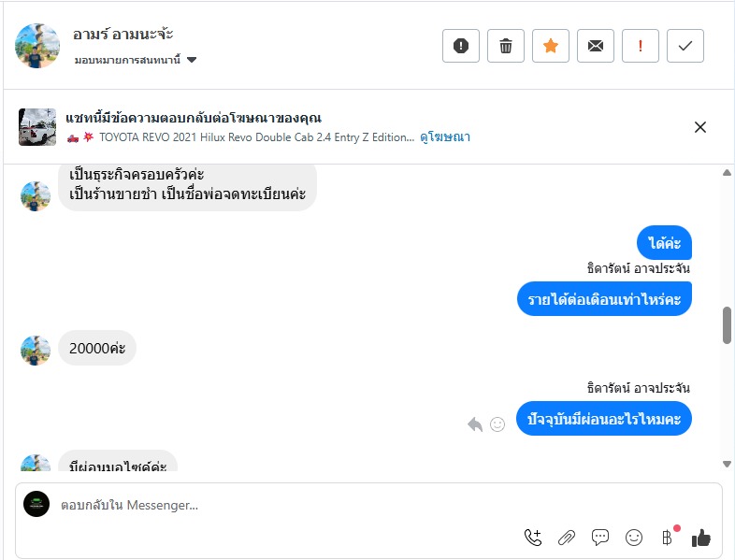
Task: Click reply arrow beside ปัจจุบันมีผ่อนอะไรไหมคะ message
Action: pyautogui.click(x=475, y=424)
